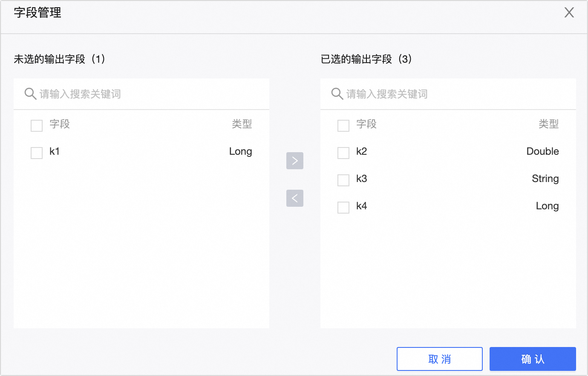588x376 pixels.
Task: Click the 类型 column header in left panel
Action: 242,124
